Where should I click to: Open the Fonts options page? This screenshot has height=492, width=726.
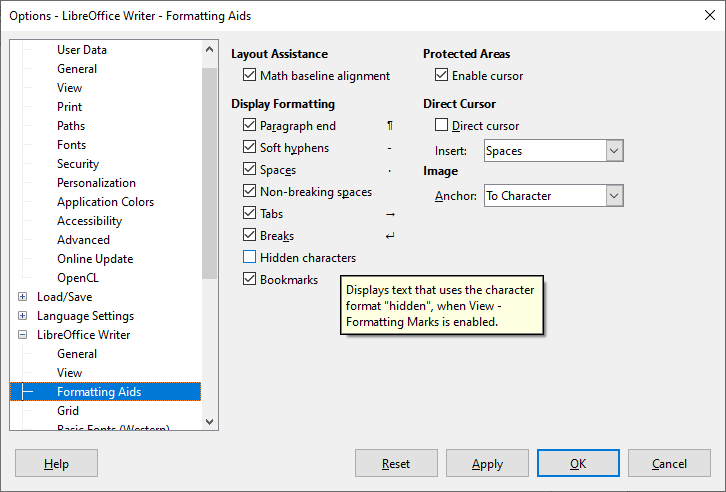(x=71, y=144)
